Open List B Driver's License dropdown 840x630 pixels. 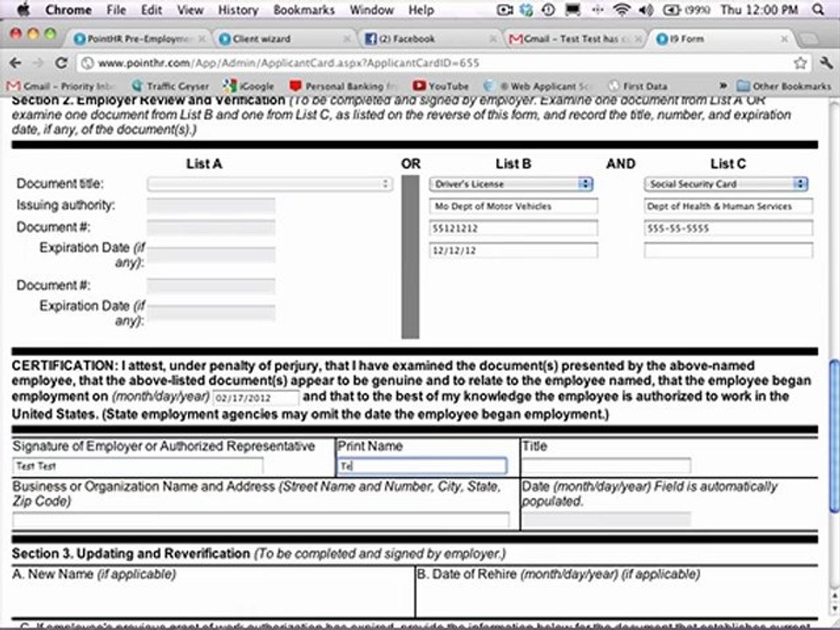pyautogui.click(x=511, y=184)
